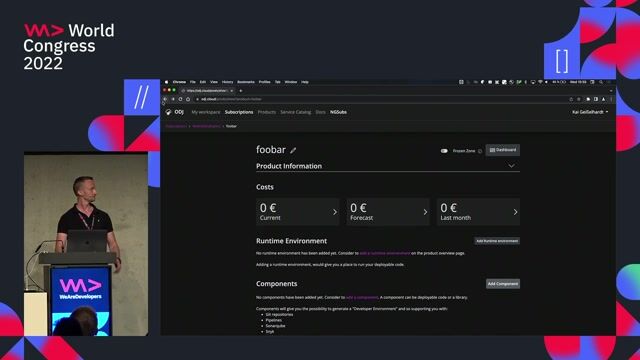Open the Current costs card arrow
Screen dimensions: 640x360
click(335, 212)
